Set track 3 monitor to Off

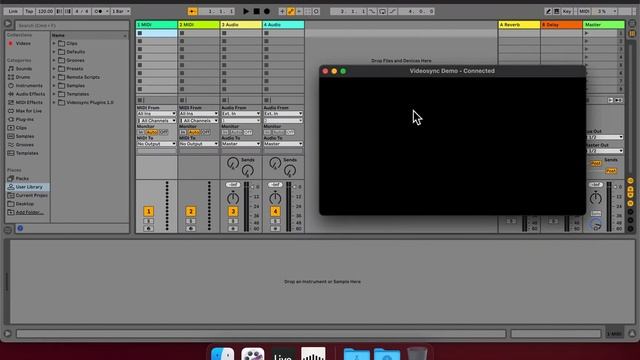(248, 132)
